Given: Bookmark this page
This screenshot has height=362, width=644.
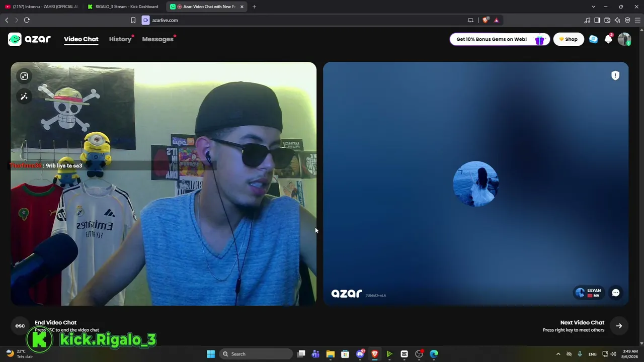Looking at the screenshot, I should coord(133,20).
